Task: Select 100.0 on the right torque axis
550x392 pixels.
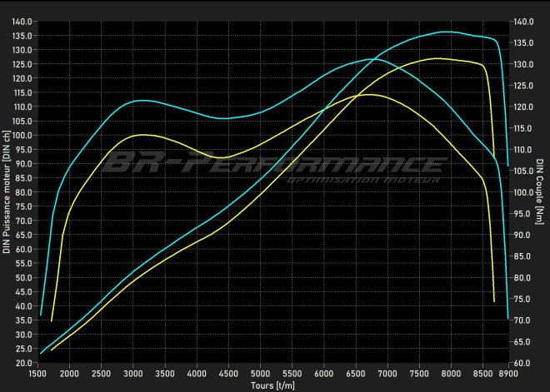Action: (525, 192)
